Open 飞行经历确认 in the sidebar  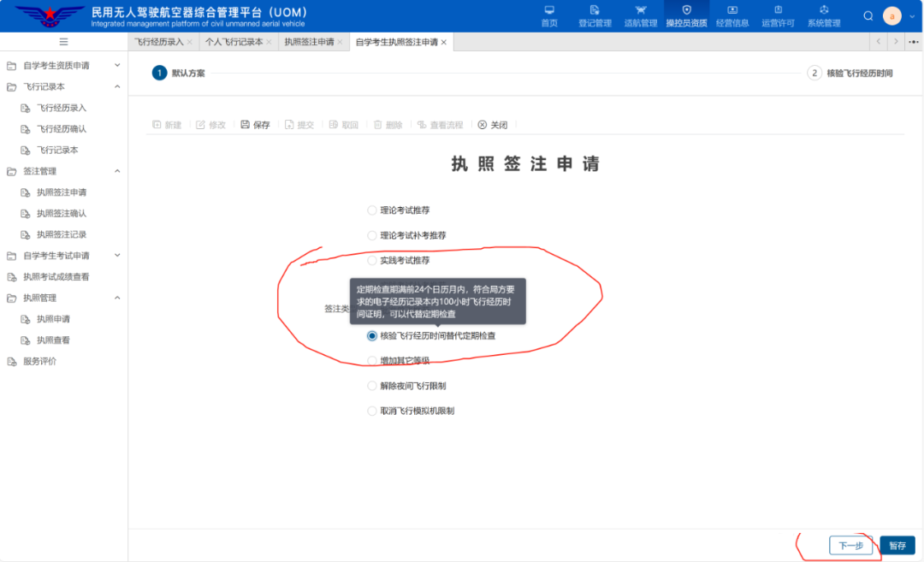click(63, 129)
